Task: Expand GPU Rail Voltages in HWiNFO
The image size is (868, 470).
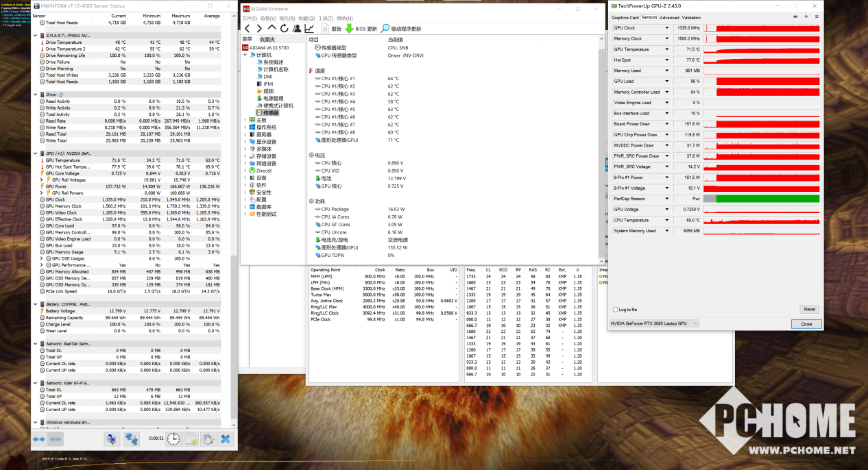Action: (x=41, y=180)
